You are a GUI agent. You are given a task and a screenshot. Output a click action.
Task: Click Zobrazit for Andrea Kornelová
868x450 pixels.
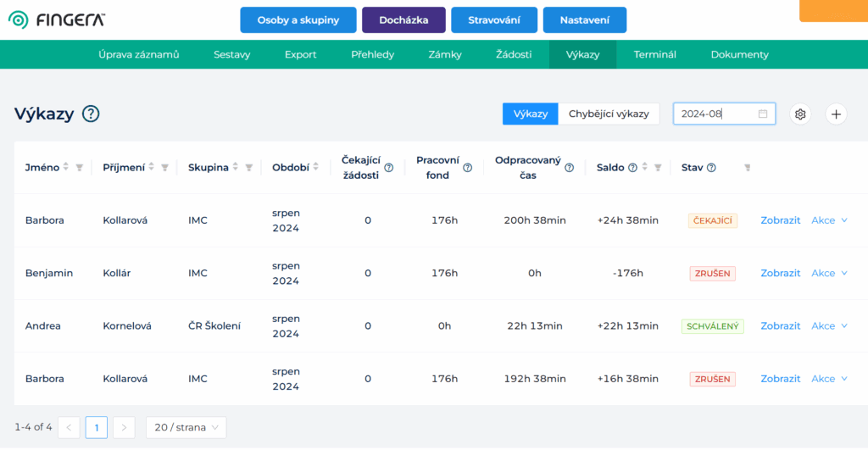click(x=780, y=326)
